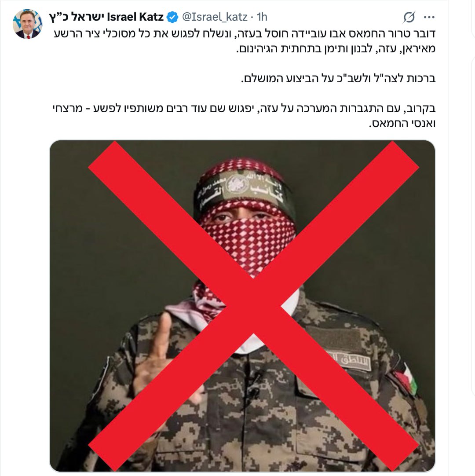Click the second line of the first paragraph
475x476 pixels.
coord(336,49)
